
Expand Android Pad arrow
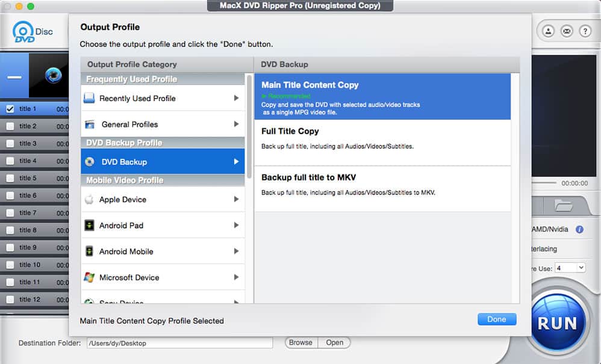[x=237, y=225]
